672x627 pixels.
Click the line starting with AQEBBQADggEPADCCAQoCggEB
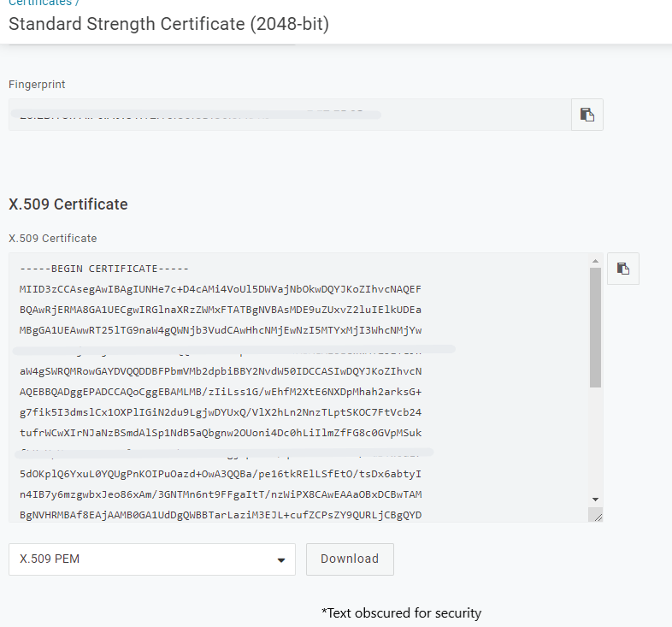click(x=221, y=392)
